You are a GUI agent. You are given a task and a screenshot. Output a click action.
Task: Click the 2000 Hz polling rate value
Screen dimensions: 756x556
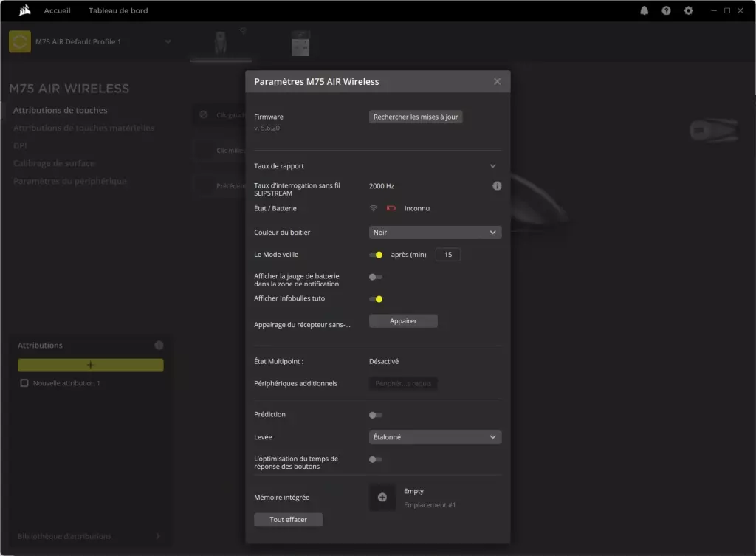click(382, 186)
